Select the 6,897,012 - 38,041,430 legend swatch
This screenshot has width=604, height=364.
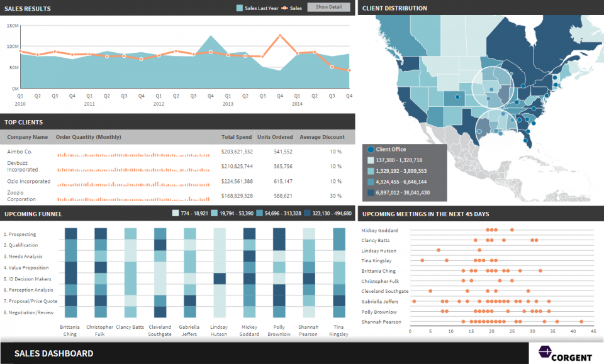coord(371,192)
